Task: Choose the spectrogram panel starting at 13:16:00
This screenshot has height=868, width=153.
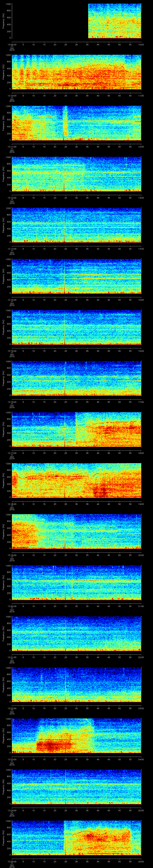Action: pyautogui.click(x=77, y=378)
